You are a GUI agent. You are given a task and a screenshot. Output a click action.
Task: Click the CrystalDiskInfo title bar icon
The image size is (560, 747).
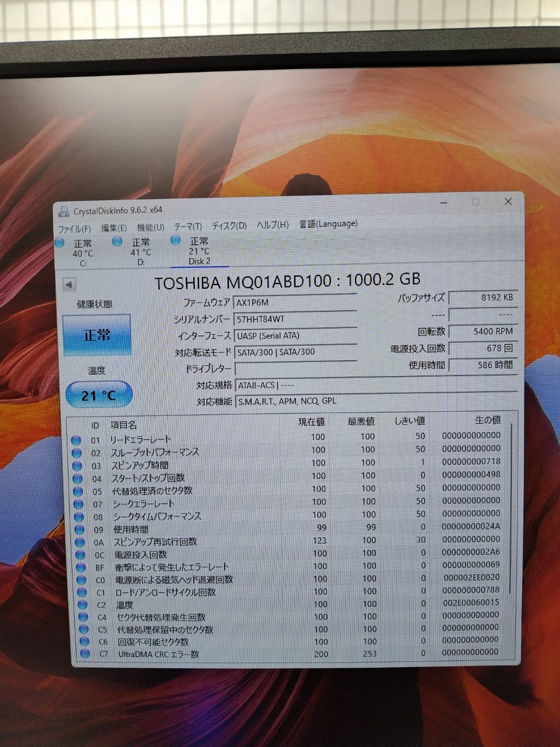pos(64,211)
